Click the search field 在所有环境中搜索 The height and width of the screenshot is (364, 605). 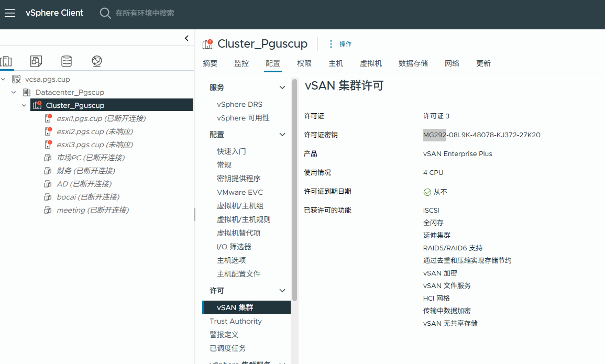145,13
